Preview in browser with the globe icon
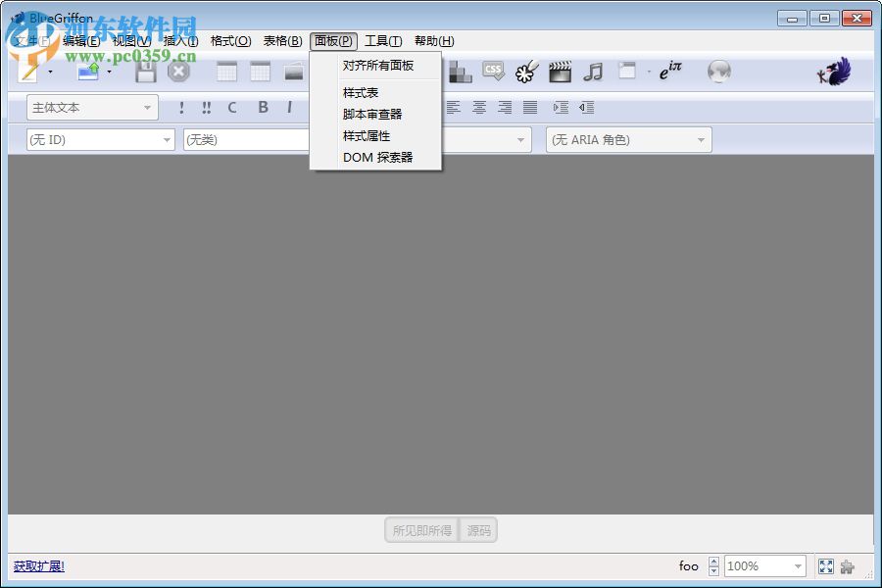Screen dimensions: 882x588 pos(719,71)
